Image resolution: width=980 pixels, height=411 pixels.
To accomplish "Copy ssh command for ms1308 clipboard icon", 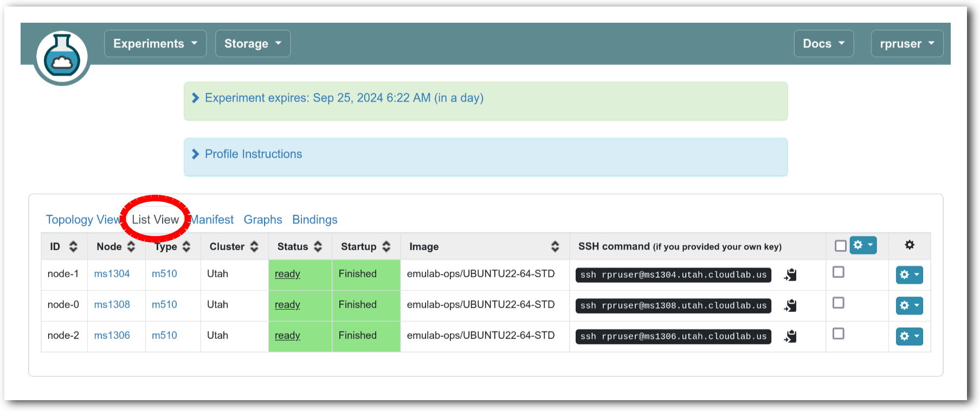I will coord(790,306).
